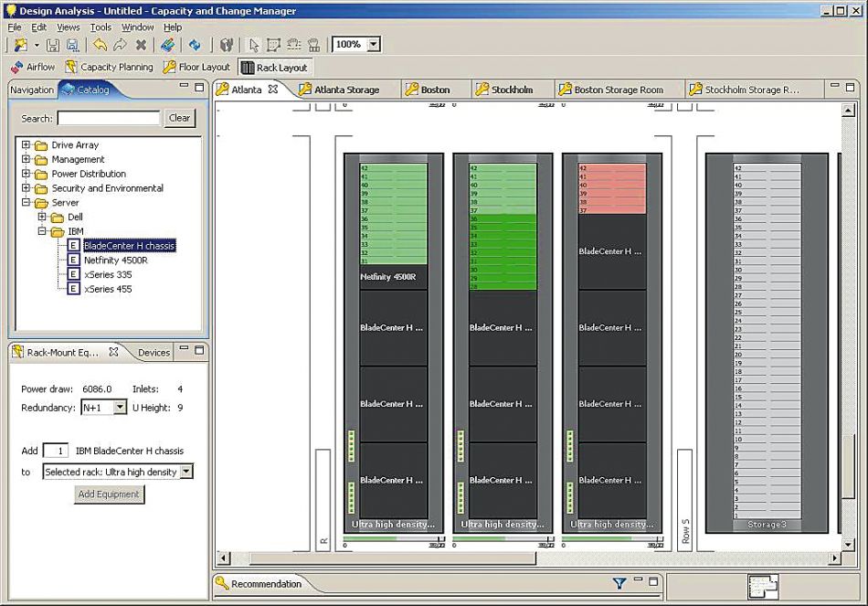This screenshot has width=868, height=606.
Task: Expand the Drive Array folder
Action: coord(26,145)
